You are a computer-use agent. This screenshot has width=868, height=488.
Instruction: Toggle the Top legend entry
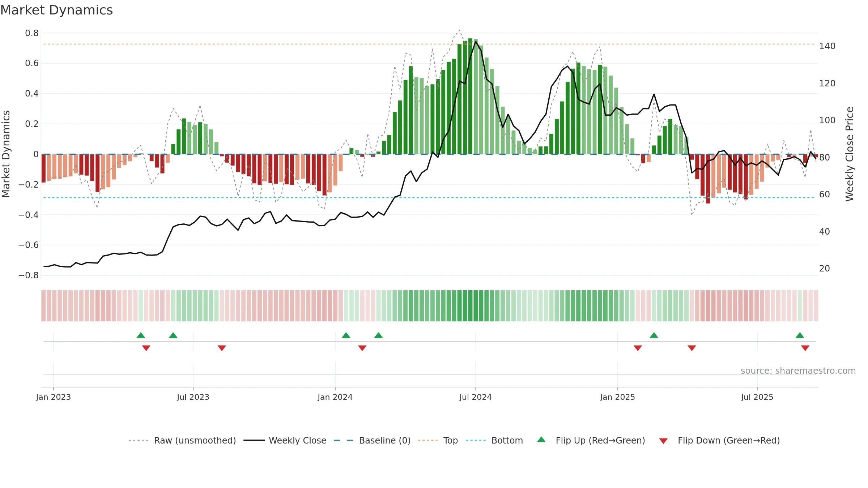[438, 440]
